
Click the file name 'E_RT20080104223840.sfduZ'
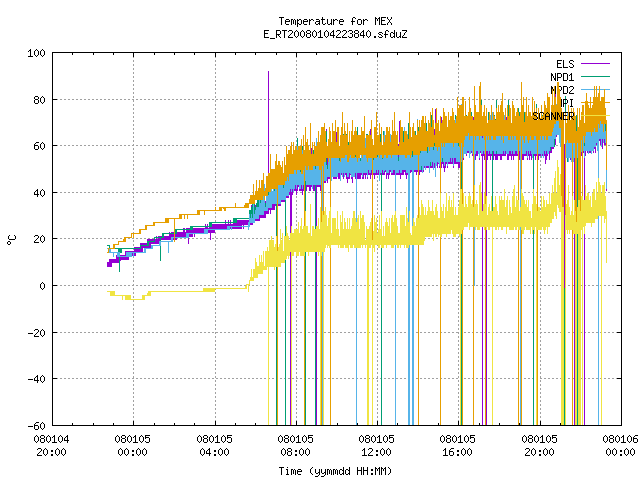coord(335,34)
